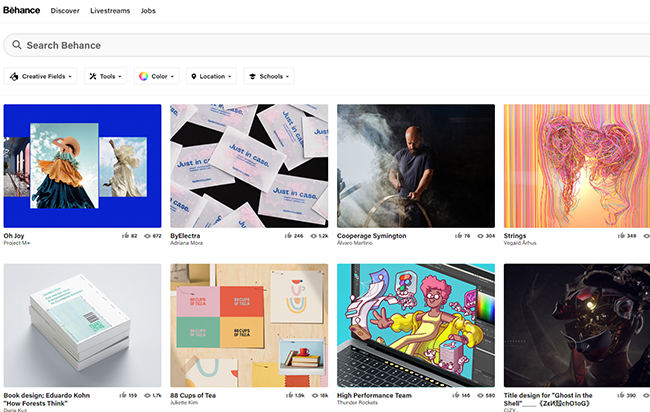This screenshot has width=650, height=412.
Task: Click the thumbs-up icon on 88 Cups of Tea
Action: 290,395
